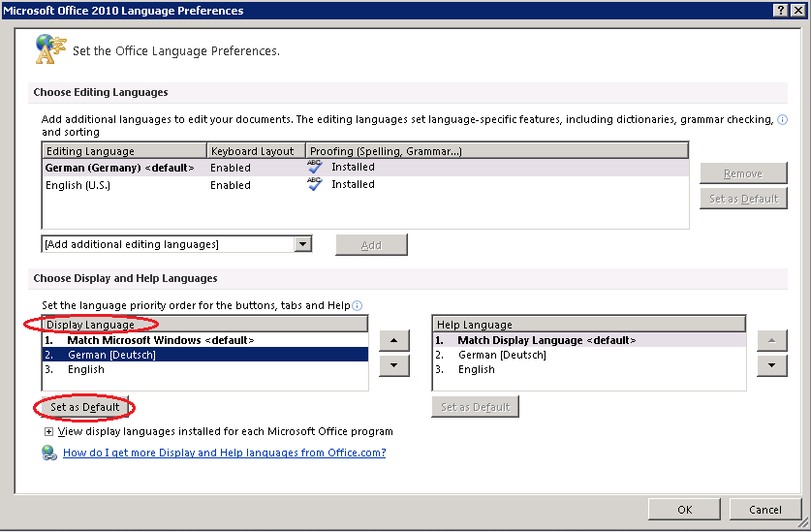Click the Help question mark in title bar

781,10
